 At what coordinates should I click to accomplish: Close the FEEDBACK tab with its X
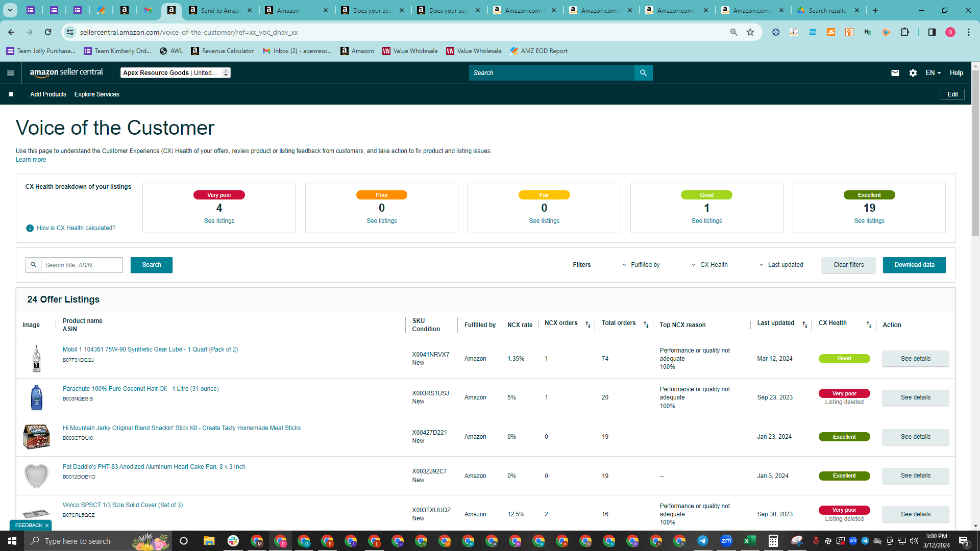point(47,525)
